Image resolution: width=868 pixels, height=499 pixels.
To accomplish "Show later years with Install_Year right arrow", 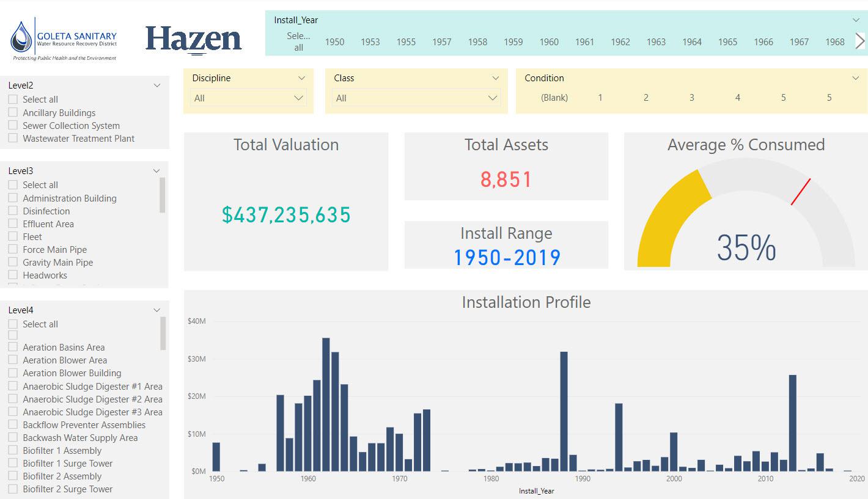I will click(x=859, y=41).
